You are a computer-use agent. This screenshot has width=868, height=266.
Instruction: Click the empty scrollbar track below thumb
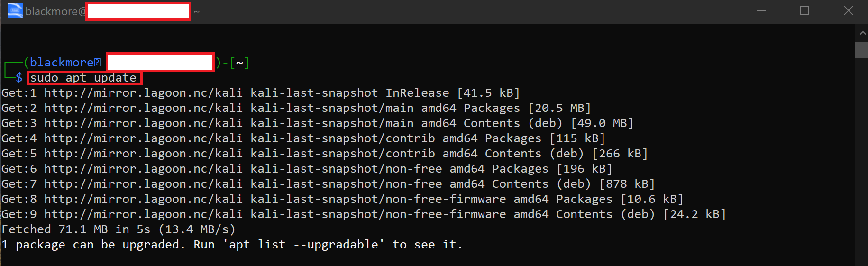pyautogui.click(x=862, y=161)
